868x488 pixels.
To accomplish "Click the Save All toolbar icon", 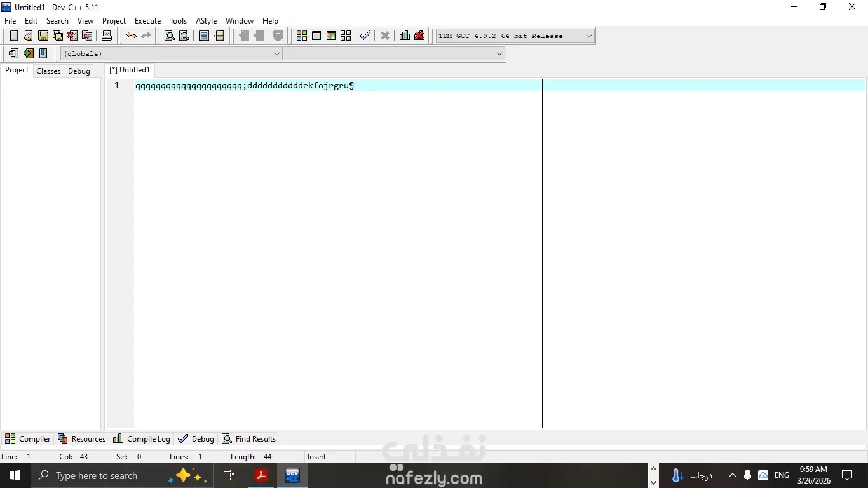I will click(58, 36).
